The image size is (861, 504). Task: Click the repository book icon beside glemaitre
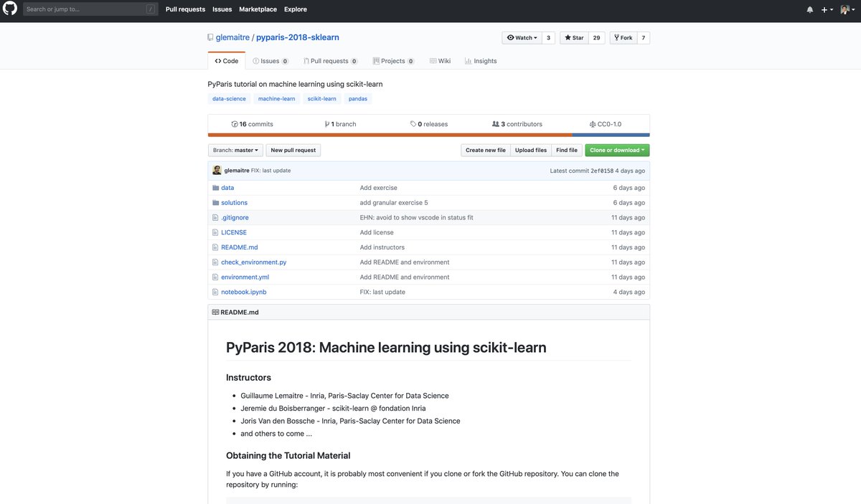211,37
